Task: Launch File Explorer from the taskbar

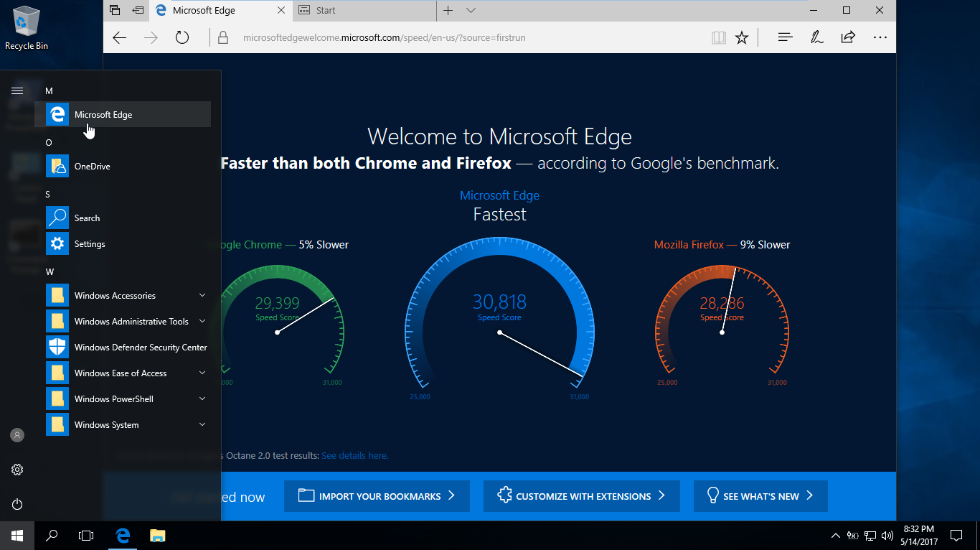Action: coord(157,536)
